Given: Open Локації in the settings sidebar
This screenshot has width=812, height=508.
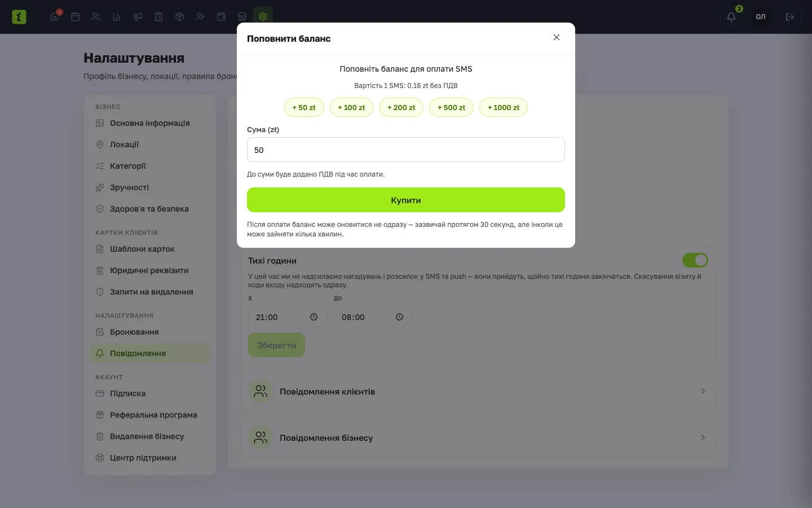Looking at the screenshot, I should coord(150,144).
